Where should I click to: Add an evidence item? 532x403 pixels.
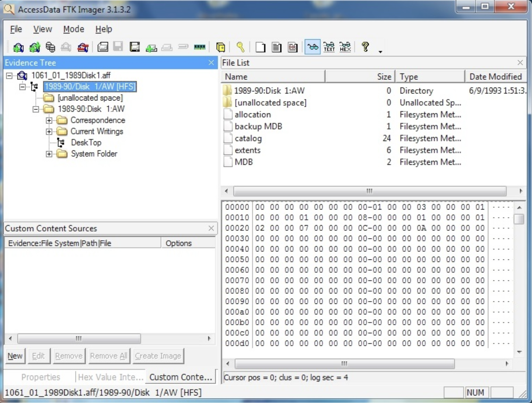[x=18, y=47]
